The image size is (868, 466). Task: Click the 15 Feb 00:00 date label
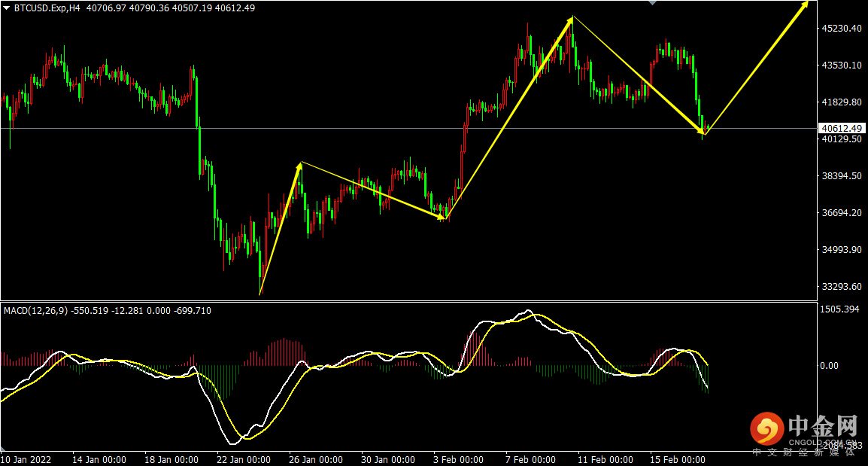click(678, 460)
